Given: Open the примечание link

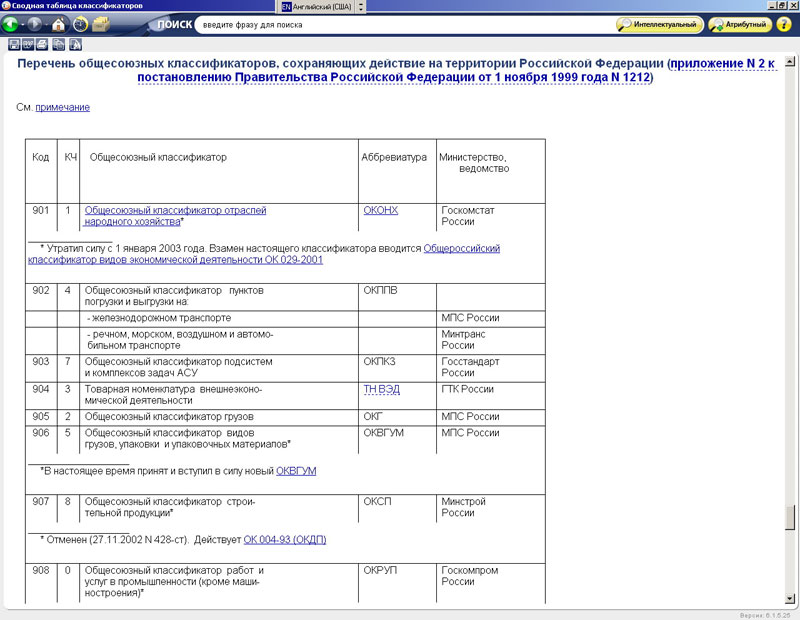Looking at the screenshot, I should coord(63,107).
